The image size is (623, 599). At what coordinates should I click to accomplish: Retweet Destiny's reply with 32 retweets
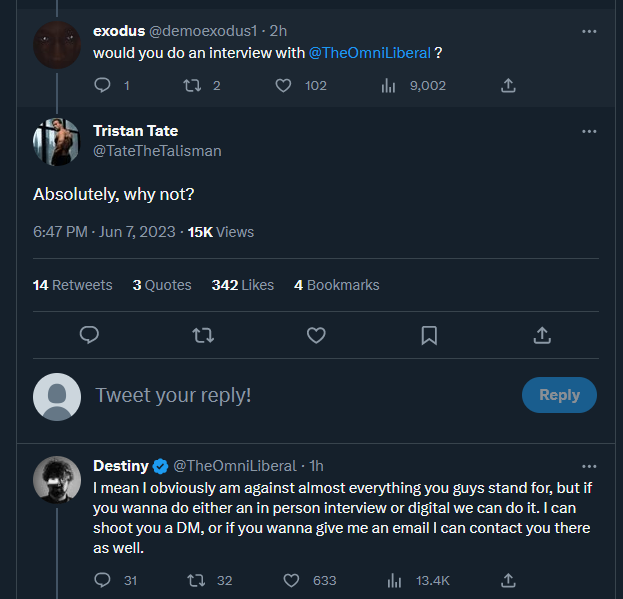pos(196,580)
